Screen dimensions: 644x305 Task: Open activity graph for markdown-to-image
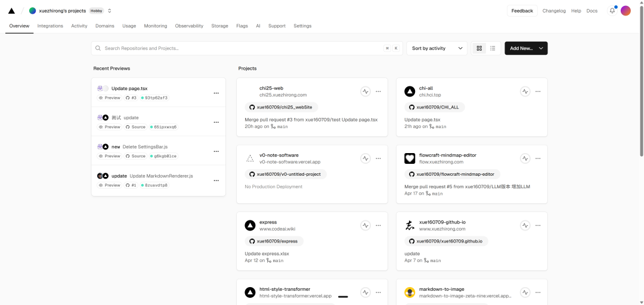525,292
